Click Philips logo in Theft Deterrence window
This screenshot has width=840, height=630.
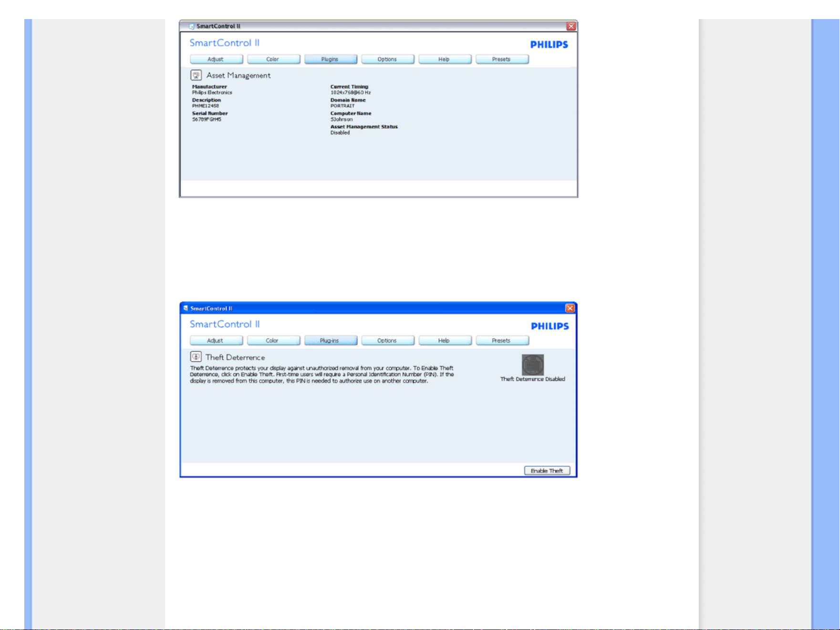[550, 326]
